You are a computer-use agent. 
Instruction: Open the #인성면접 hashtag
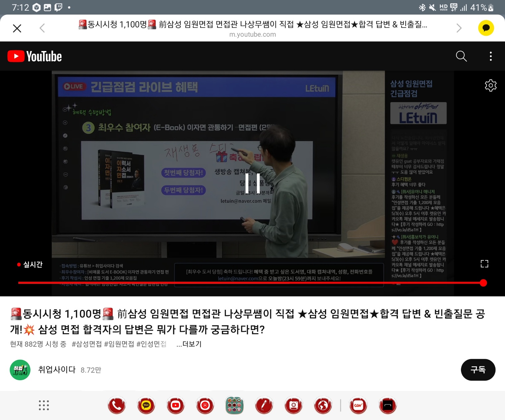tap(152, 344)
